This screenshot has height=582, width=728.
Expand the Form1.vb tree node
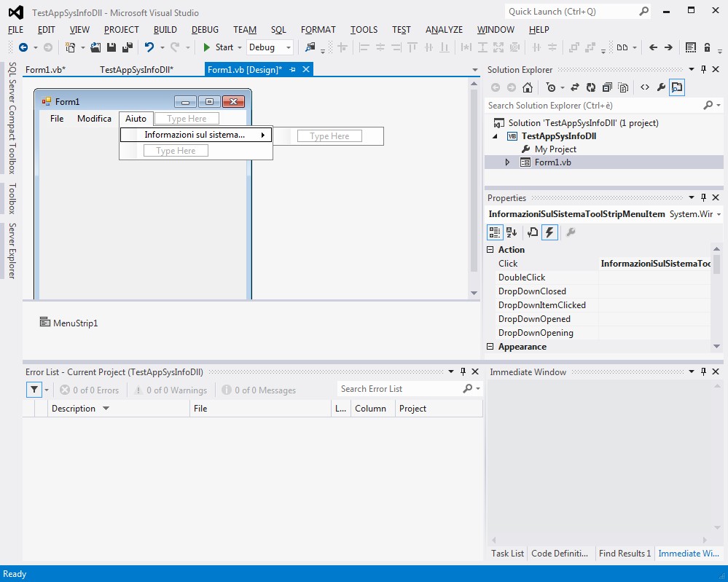click(507, 162)
